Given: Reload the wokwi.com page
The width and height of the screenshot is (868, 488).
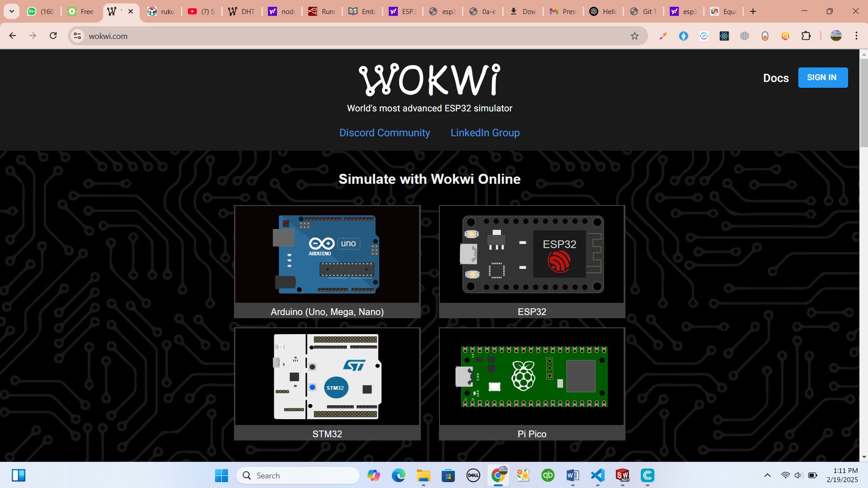Looking at the screenshot, I should click(x=53, y=36).
